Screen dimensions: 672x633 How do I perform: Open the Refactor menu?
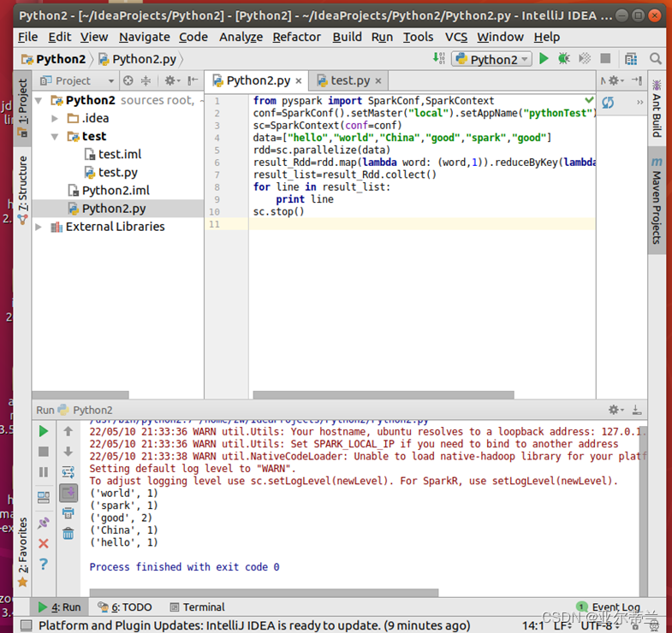pos(296,38)
